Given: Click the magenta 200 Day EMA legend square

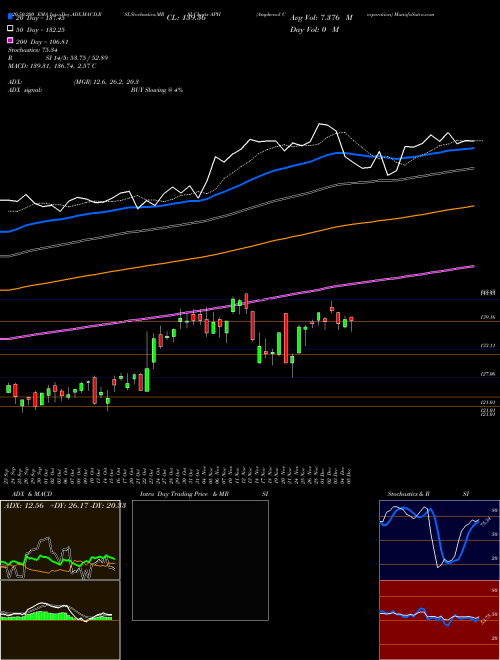Looking at the screenshot, I should pos(10,41).
